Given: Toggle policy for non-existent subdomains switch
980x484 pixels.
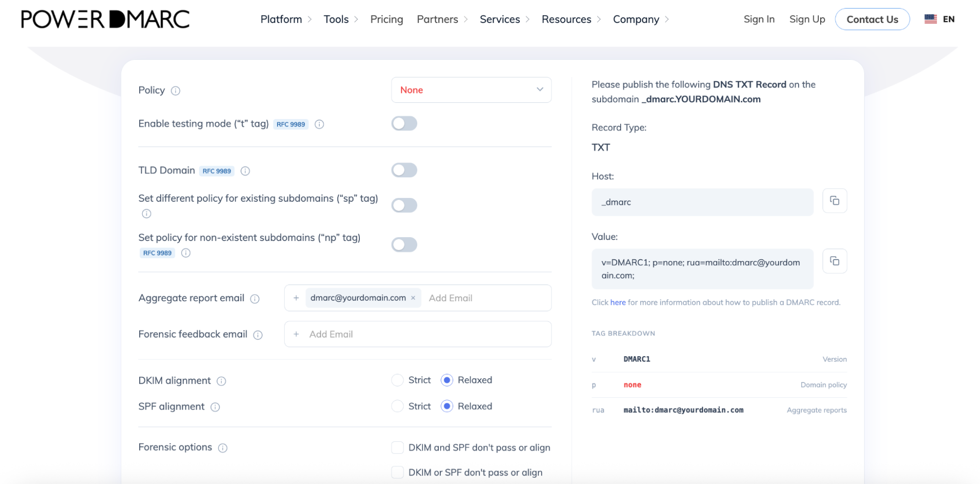Looking at the screenshot, I should [404, 244].
